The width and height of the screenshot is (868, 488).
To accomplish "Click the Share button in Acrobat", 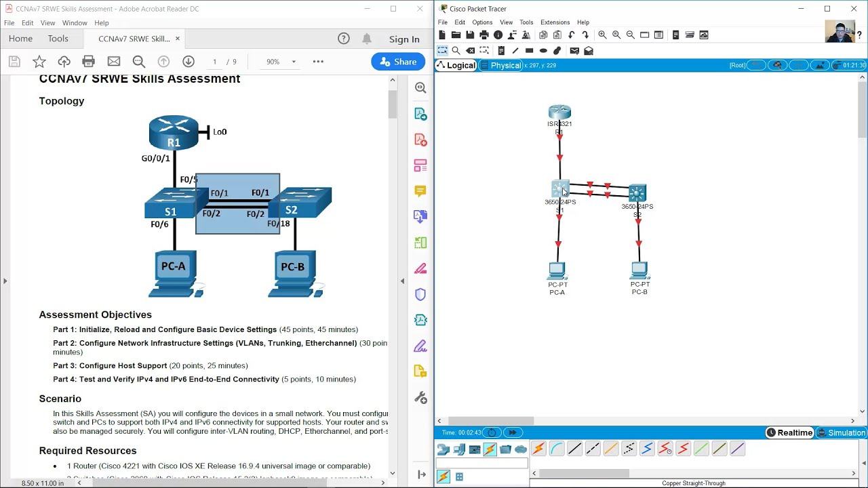I will (x=398, y=62).
